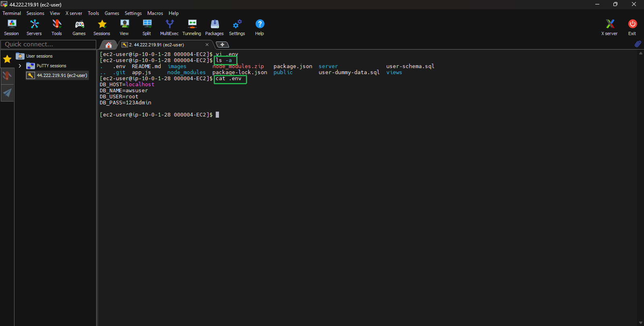Click the images directory name
Screen dimensions: 644x326
click(x=177, y=66)
